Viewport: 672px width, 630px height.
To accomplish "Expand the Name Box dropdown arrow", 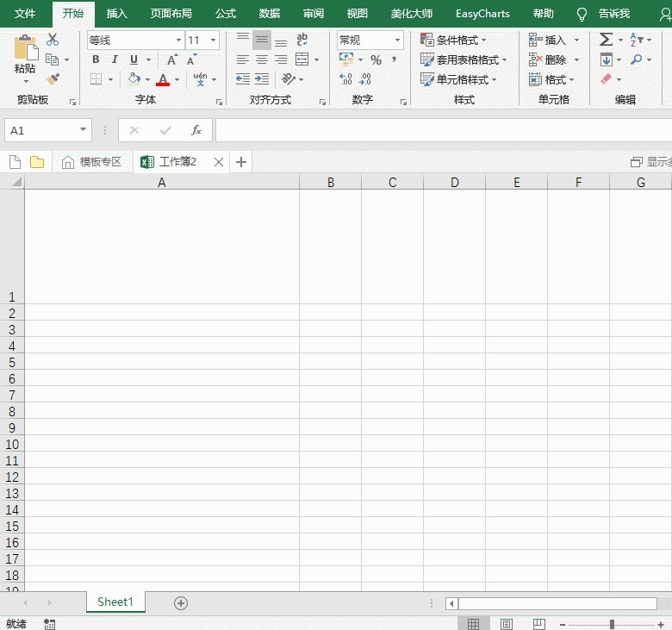I will click(84, 129).
